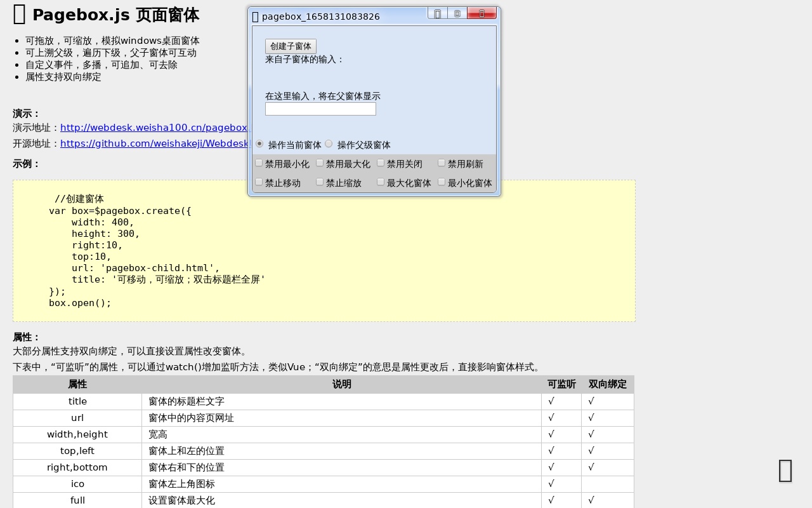Click the 'width,height' property cell

coord(77,434)
